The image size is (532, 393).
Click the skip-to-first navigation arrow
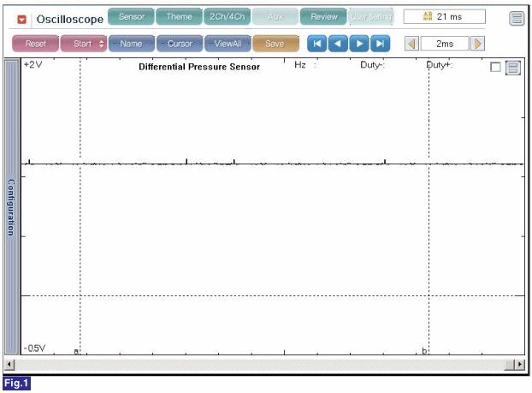click(x=317, y=44)
